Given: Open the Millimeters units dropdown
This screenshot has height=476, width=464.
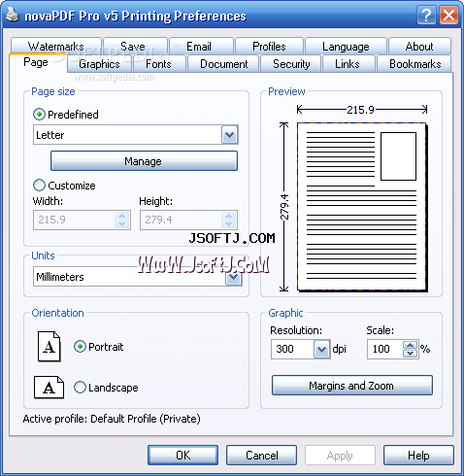Looking at the screenshot, I should [233, 277].
